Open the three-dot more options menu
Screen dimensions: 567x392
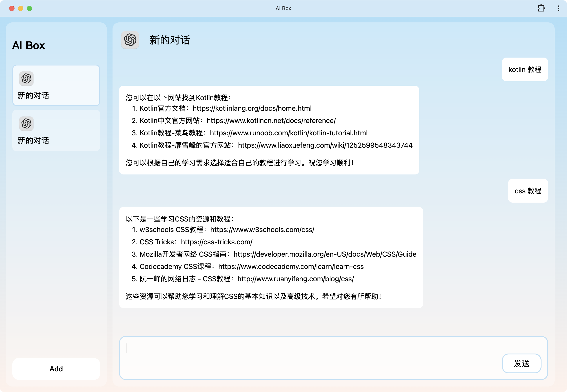pyautogui.click(x=558, y=8)
